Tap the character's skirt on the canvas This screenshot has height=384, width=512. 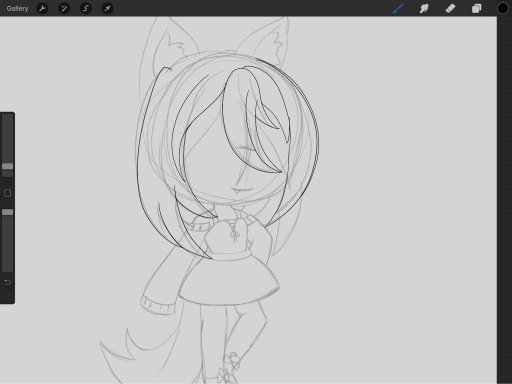[x=229, y=279]
